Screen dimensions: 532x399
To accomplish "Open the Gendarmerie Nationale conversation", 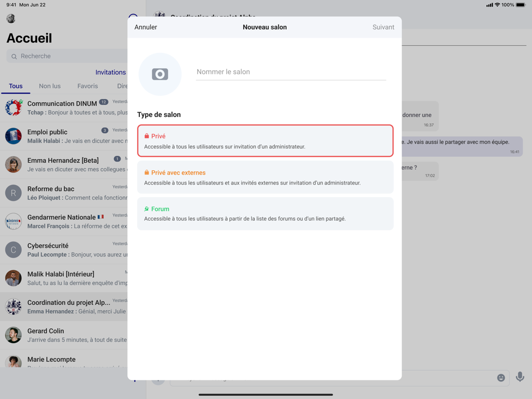I will point(64,221).
